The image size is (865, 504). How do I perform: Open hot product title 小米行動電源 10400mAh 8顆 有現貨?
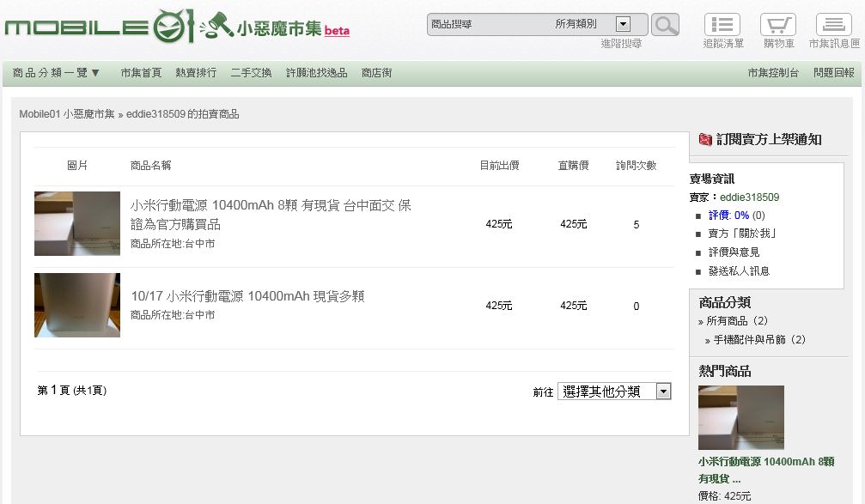click(x=765, y=470)
